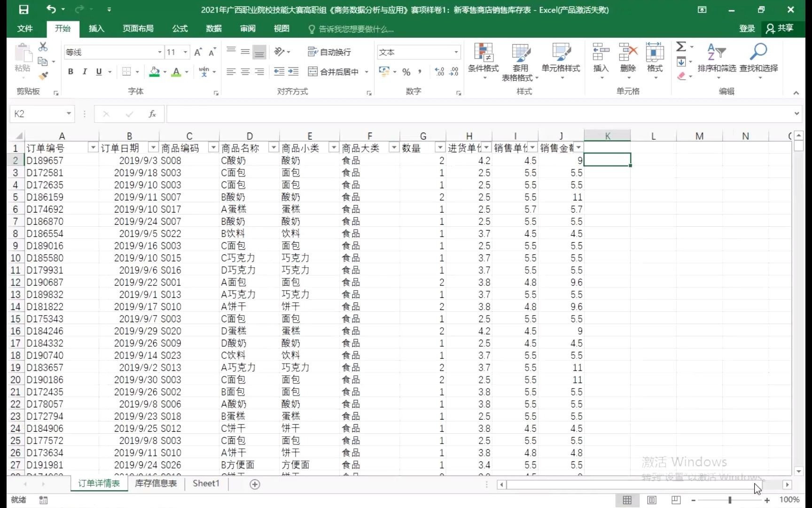Open the font size dropdown
The height and width of the screenshot is (508, 812).
click(x=186, y=52)
